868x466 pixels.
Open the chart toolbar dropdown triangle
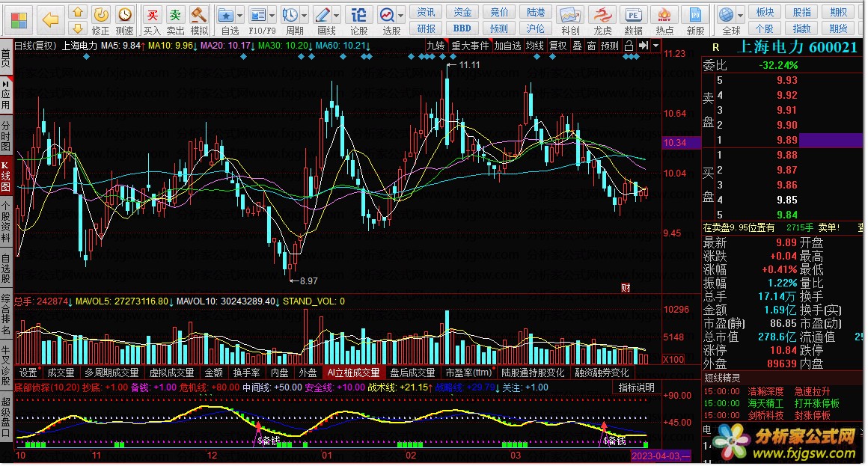656,46
